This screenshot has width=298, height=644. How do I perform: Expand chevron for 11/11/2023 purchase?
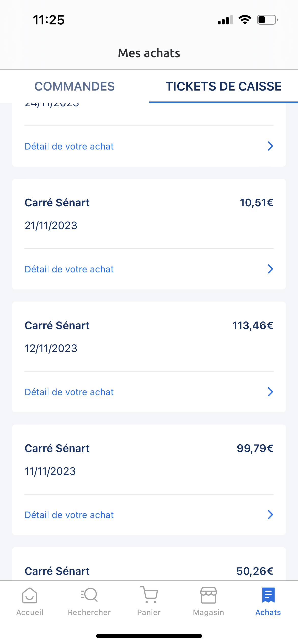[270, 515]
